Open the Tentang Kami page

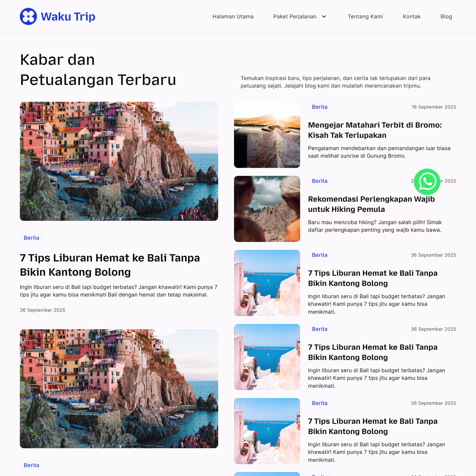tap(365, 17)
